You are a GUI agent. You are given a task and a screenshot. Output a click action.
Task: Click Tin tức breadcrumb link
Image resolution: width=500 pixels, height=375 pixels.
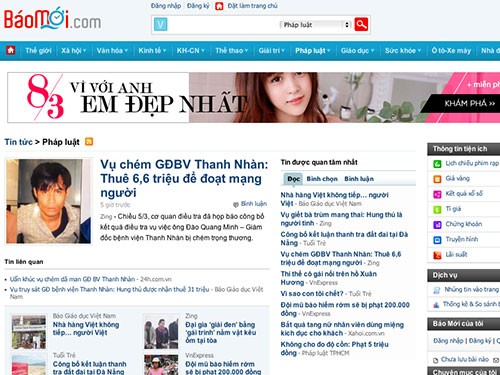(x=18, y=142)
